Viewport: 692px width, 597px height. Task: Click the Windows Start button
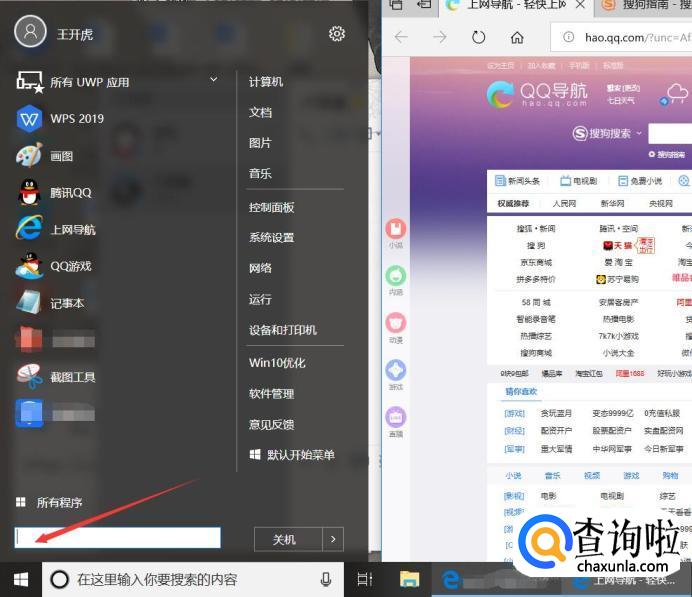[x=21, y=579]
